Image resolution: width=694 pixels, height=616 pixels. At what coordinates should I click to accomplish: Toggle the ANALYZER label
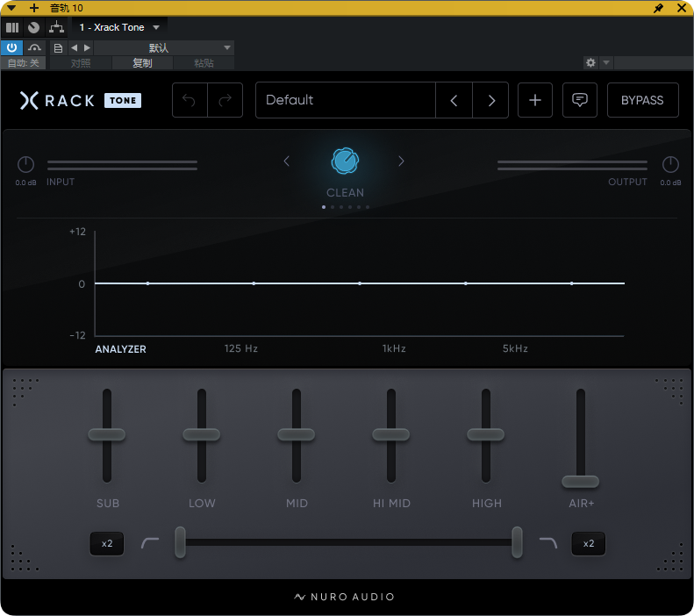(x=120, y=349)
